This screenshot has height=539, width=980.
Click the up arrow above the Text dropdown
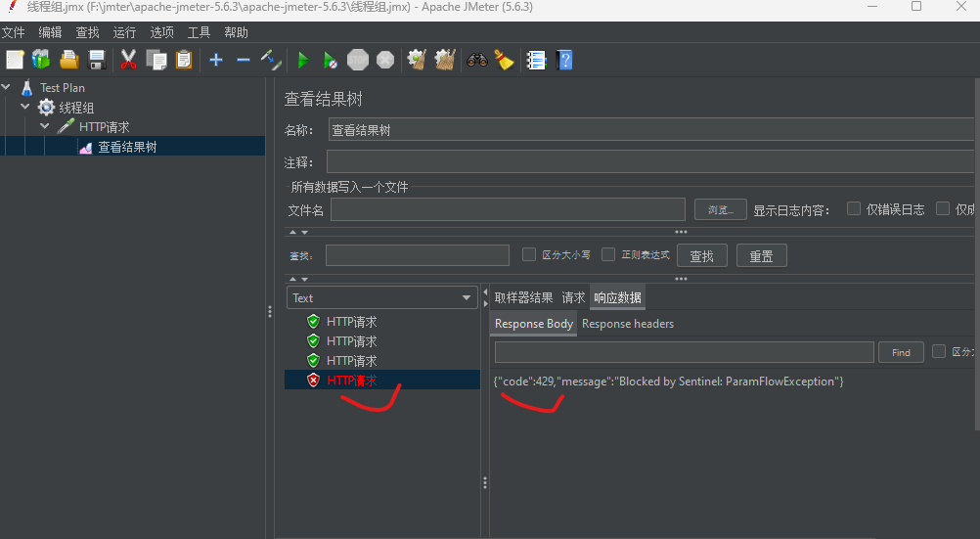[x=292, y=279]
